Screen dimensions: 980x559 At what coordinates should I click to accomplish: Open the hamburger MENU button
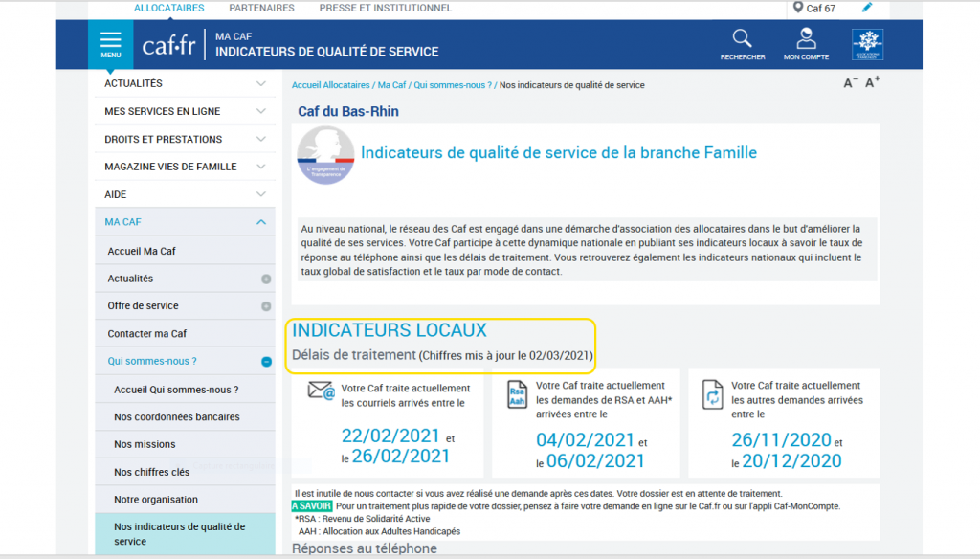tap(111, 43)
